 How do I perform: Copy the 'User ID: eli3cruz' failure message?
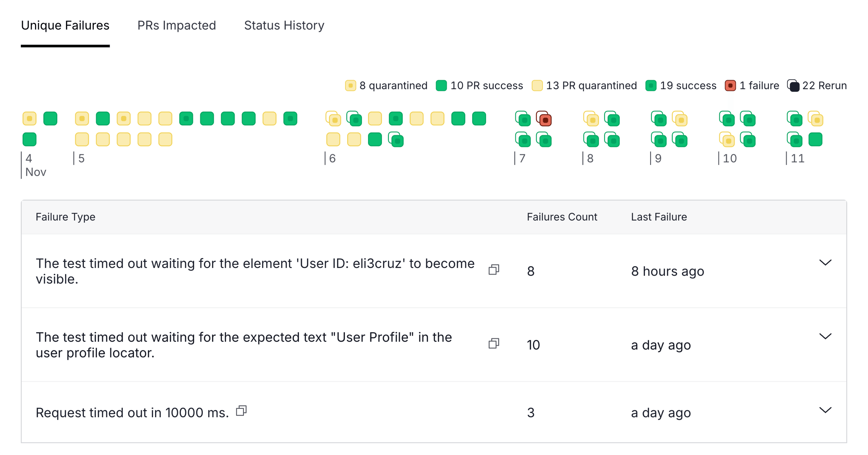coord(494,270)
